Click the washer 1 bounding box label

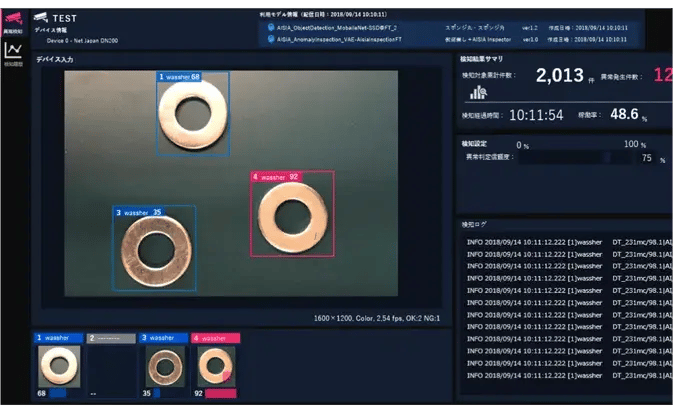tap(180, 76)
